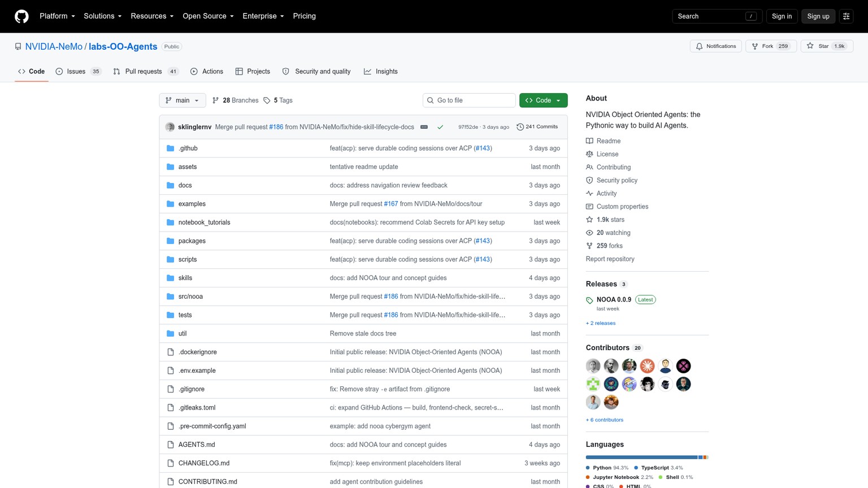The height and width of the screenshot is (488, 868).
Task: Open Security and quality tab
Action: point(316,72)
